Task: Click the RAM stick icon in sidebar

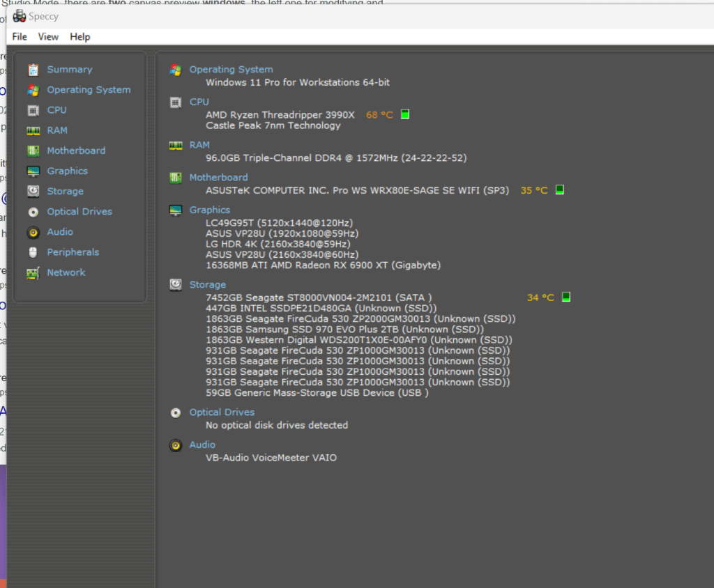Action: [33, 130]
